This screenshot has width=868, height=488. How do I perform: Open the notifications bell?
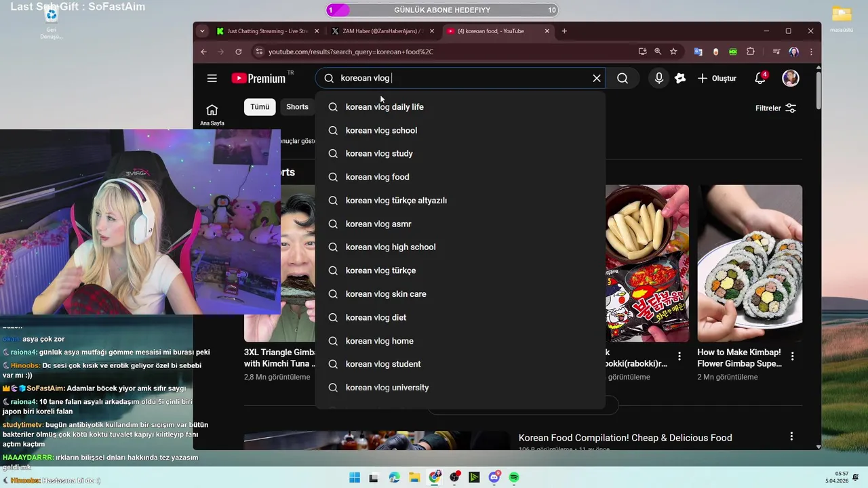[760, 78]
